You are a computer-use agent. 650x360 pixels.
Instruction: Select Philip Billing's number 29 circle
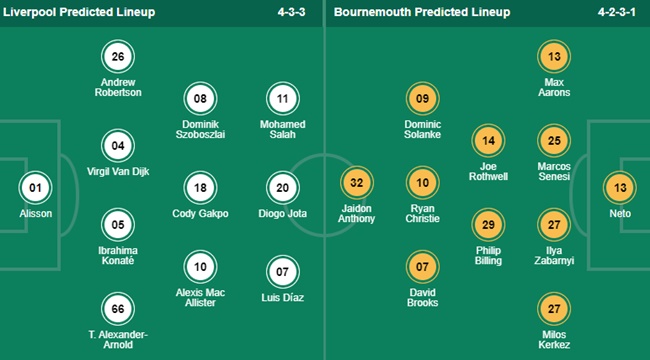(x=488, y=225)
